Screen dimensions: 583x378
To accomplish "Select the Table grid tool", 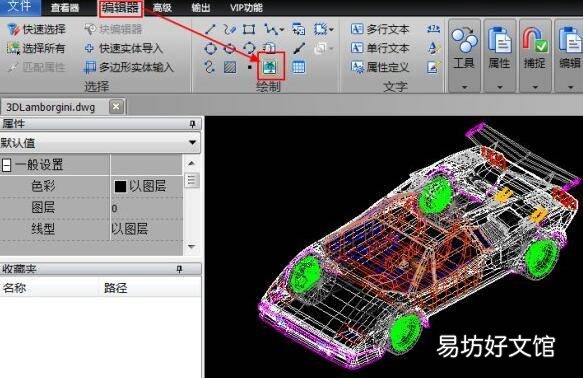I will 299,67.
